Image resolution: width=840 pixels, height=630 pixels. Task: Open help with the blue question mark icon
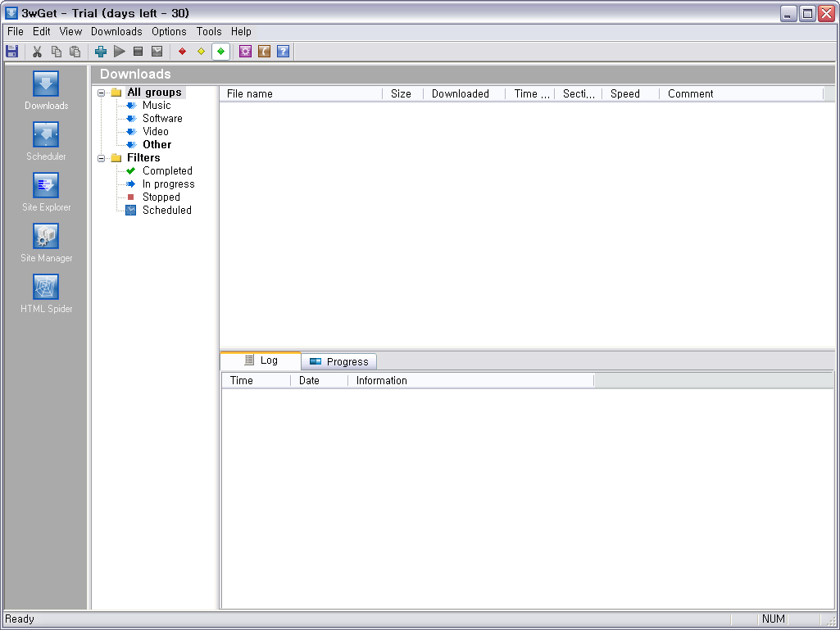pyautogui.click(x=284, y=52)
